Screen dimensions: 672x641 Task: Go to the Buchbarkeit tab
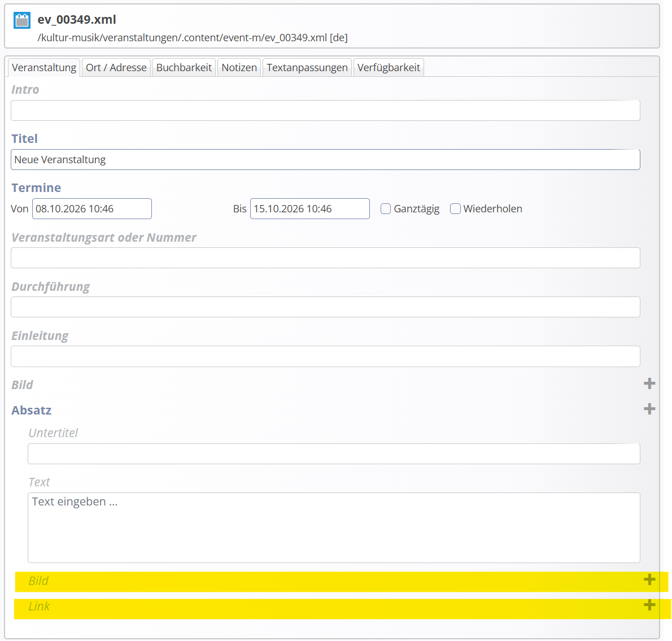click(x=184, y=68)
